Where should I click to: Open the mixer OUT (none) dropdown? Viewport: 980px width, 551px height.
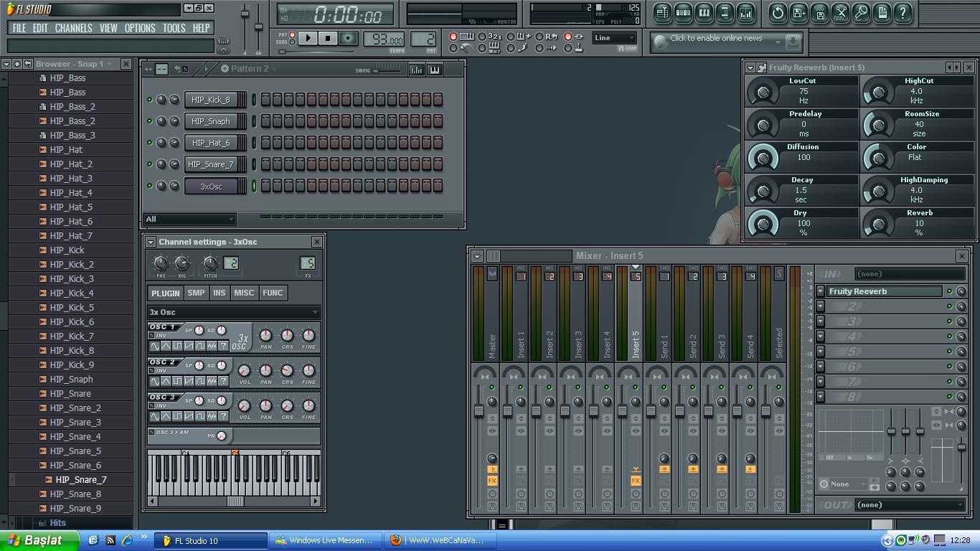(910, 505)
